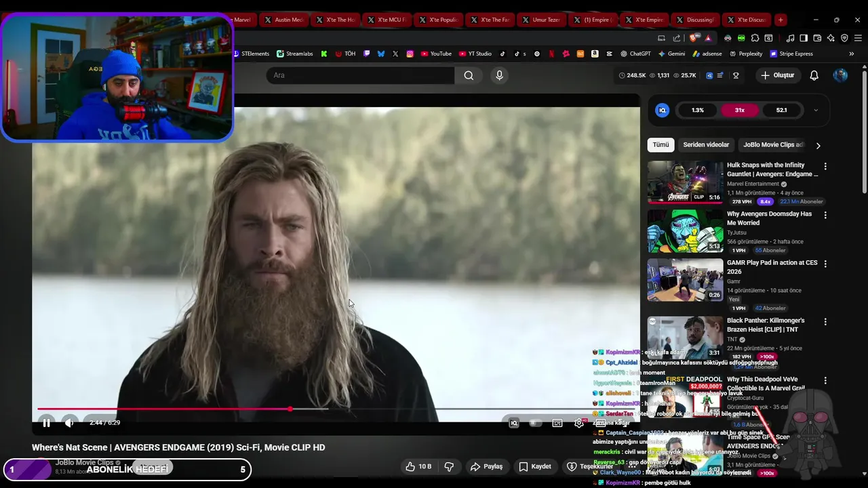
Task: Open STElements bookmark
Action: (251, 54)
